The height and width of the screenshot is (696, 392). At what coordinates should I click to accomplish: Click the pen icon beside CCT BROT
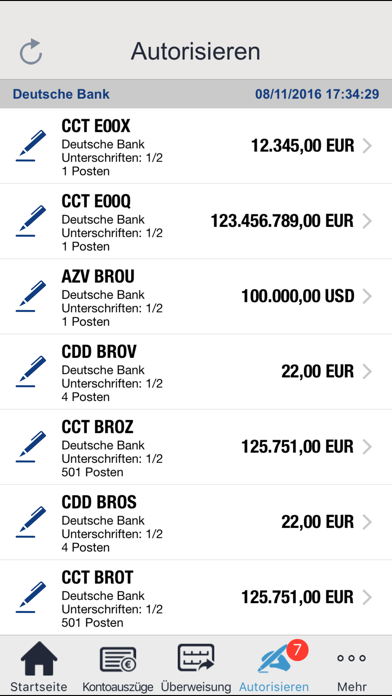click(x=31, y=597)
